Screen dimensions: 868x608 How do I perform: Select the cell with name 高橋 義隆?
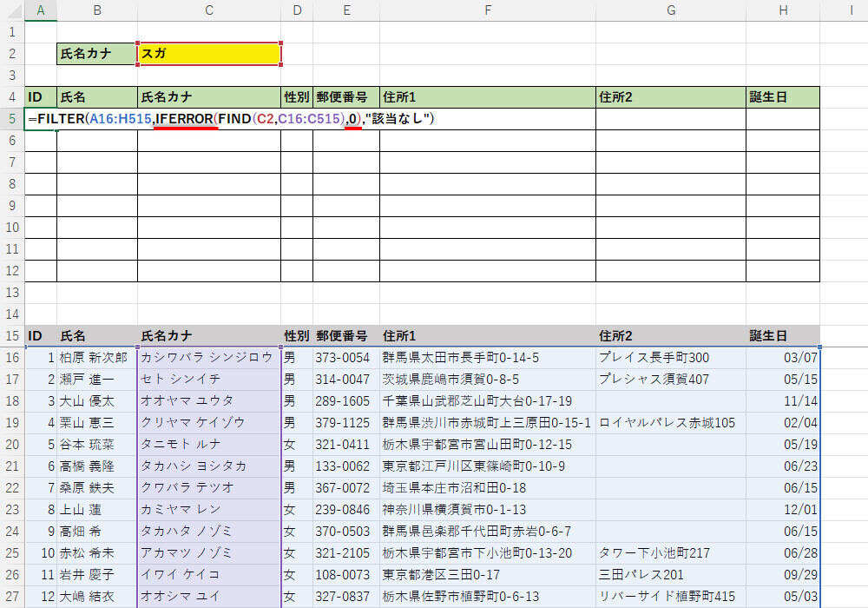click(97, 466)
